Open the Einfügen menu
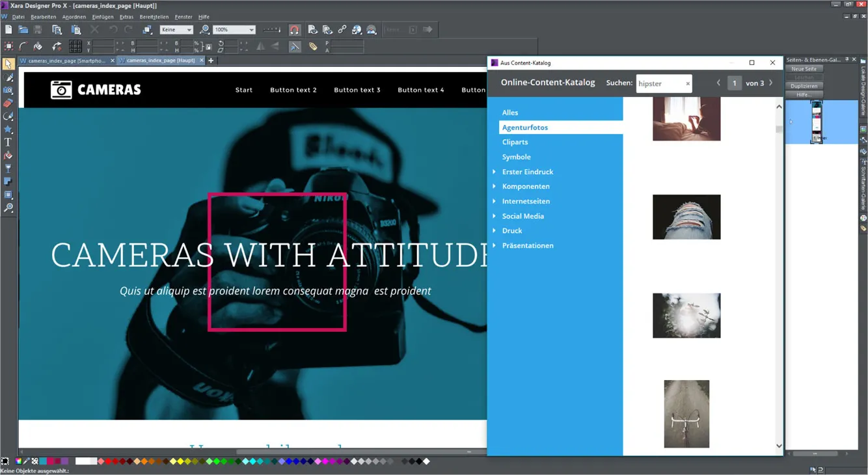This screenshot has width=868, height=475. click(103, 17)
